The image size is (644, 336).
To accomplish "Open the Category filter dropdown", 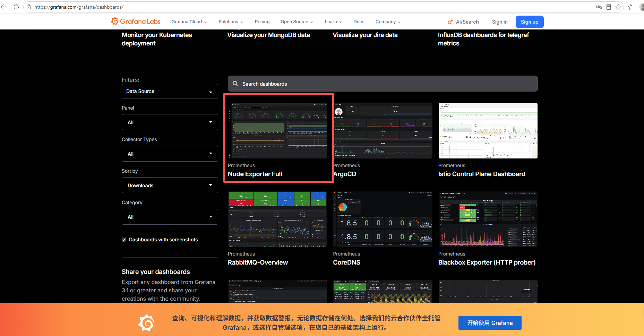I will click(170, 217).
